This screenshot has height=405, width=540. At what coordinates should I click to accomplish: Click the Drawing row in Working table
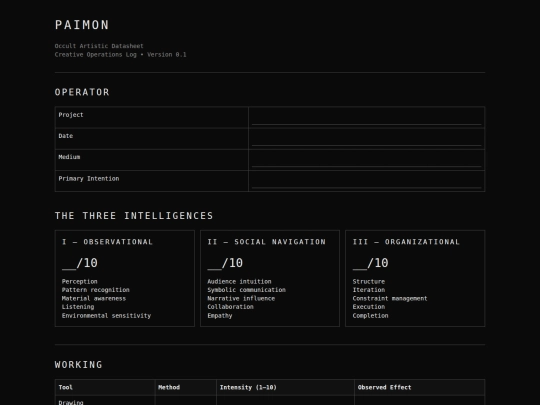point(270,401)
